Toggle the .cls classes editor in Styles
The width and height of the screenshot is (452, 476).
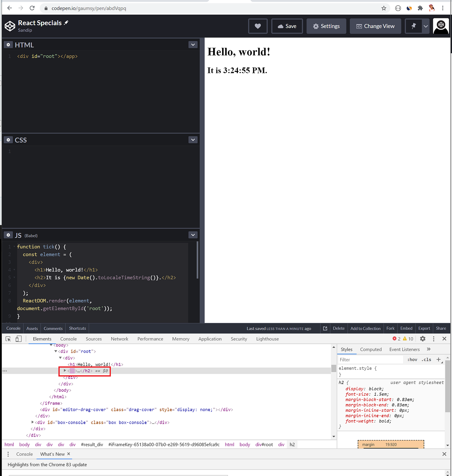point(426,359)
